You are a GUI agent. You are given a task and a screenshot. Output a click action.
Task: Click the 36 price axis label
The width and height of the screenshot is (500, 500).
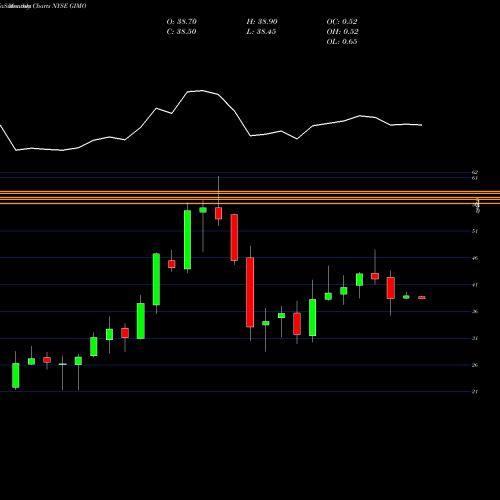click(475, 311)
